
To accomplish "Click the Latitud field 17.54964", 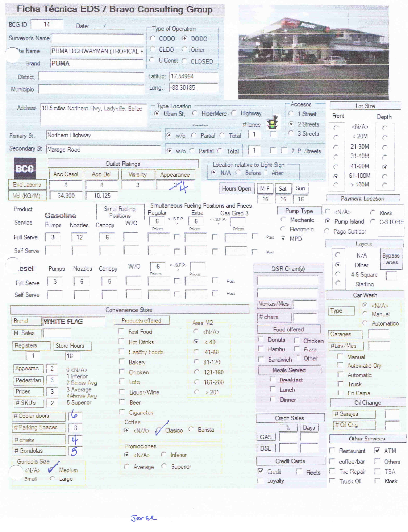I will point(194,76).
